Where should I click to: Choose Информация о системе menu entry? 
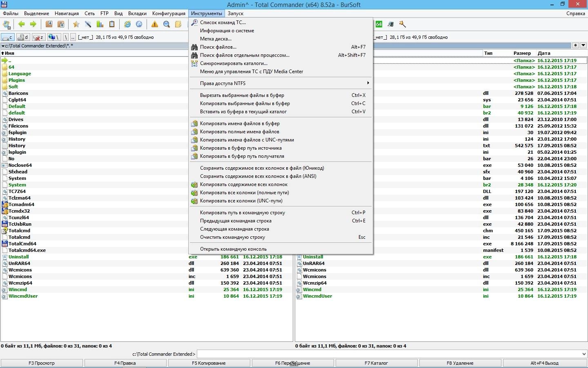pyautogui.click(x=281, y=31)
